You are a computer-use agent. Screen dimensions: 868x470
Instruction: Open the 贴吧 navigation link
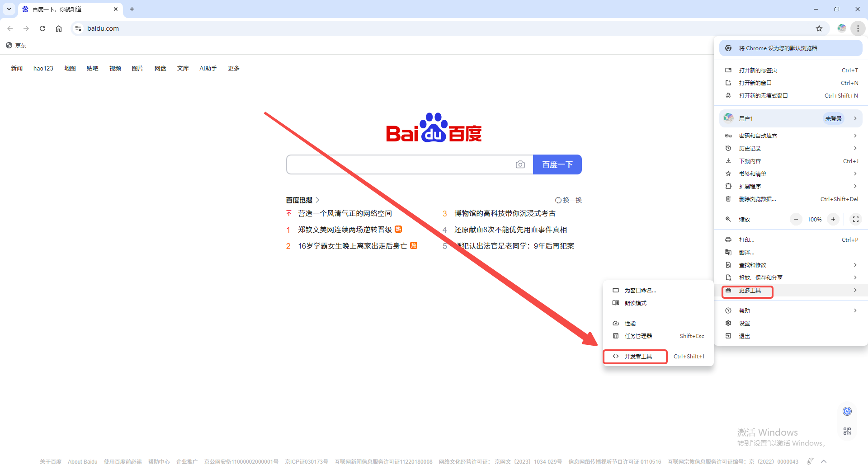click(x=93, y=68)
